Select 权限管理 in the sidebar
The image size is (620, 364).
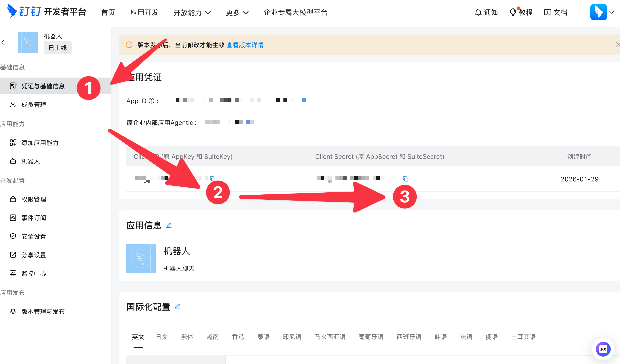tap(33, 199)
